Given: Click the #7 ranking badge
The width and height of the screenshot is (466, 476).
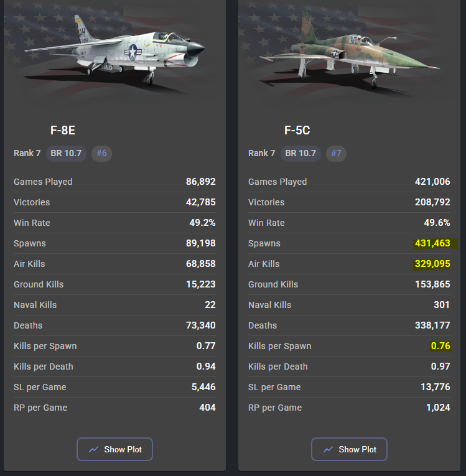Looking at the screenshot, I should tap(336, 153).
